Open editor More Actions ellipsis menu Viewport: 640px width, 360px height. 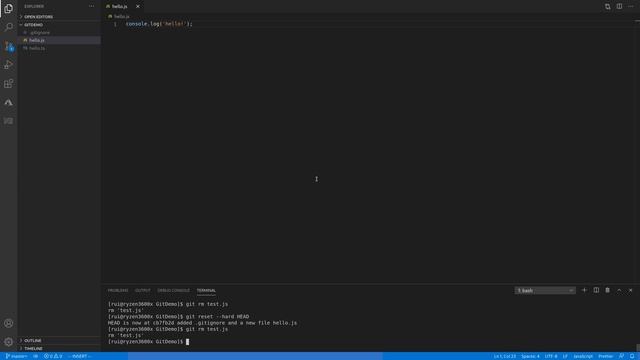tap(631, 7)
